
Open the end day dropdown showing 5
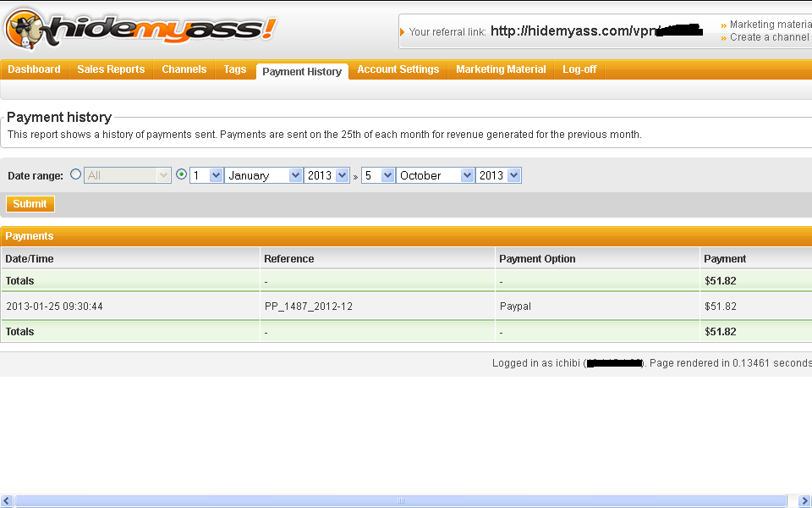(378, 175)
